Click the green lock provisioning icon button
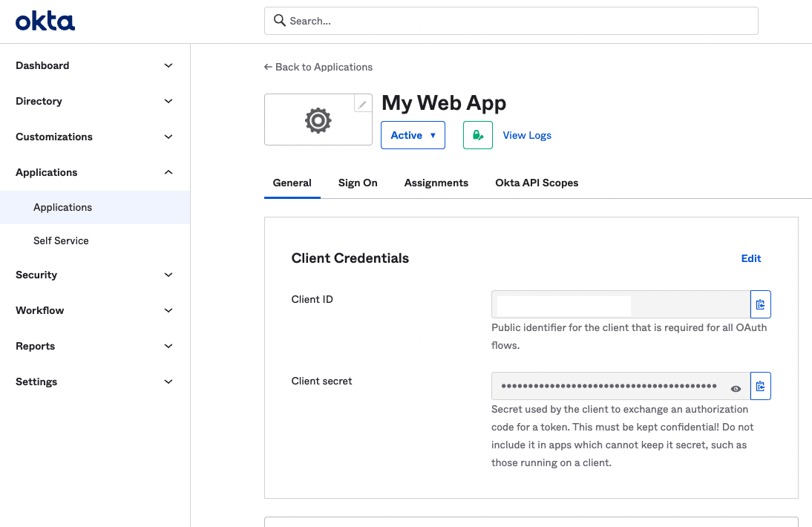Viewport: 812px width, 527px height. click(x=477, y=135)
